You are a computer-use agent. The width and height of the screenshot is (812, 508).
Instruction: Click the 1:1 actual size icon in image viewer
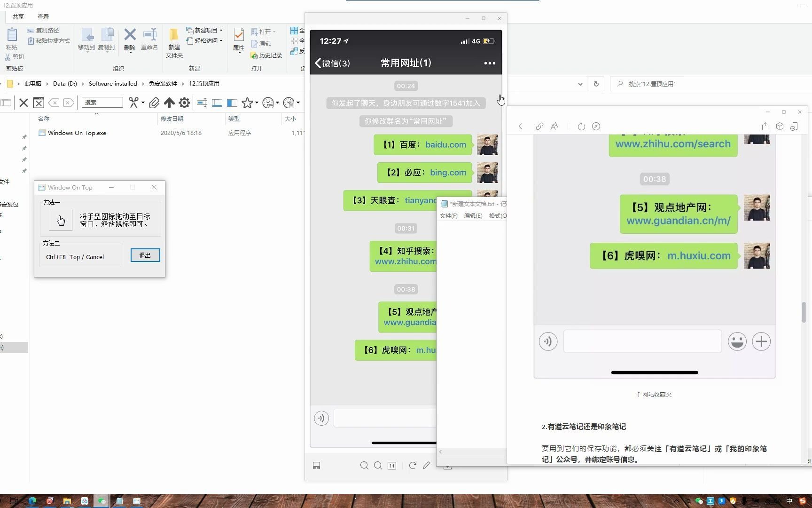pos(392,466)
